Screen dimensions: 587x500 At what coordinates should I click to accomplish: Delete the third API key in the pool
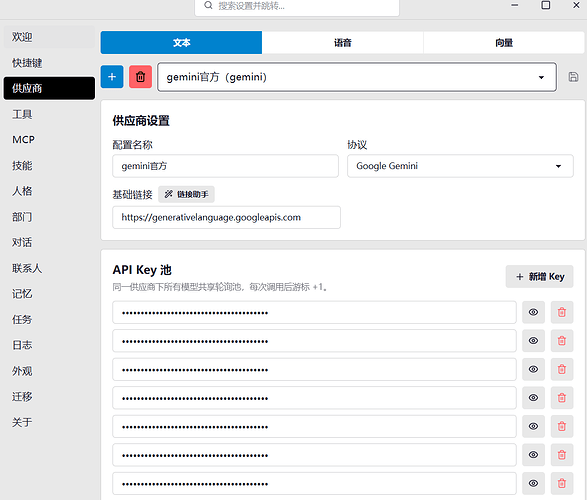(x=562, y=369)
